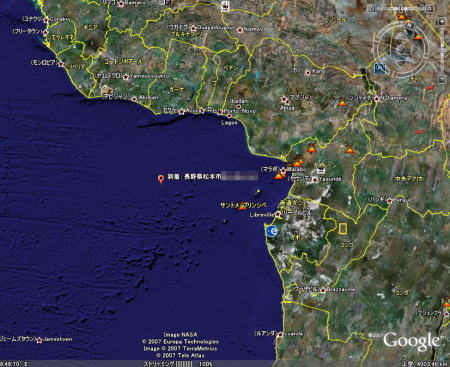Click the vertical zoom slider handle
Screen dimensions: 450x367
click(x=442, y=50)
